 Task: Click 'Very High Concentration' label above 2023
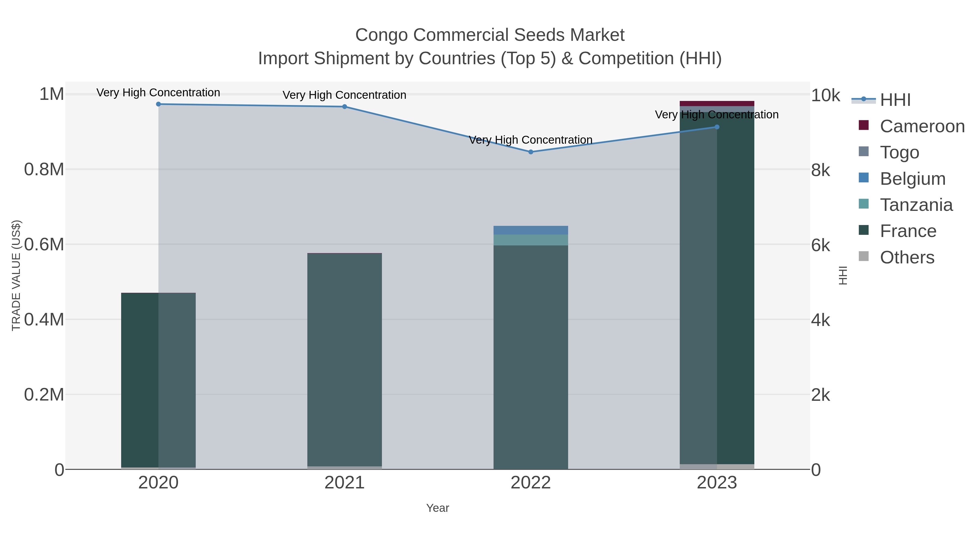tap(717, 115)
